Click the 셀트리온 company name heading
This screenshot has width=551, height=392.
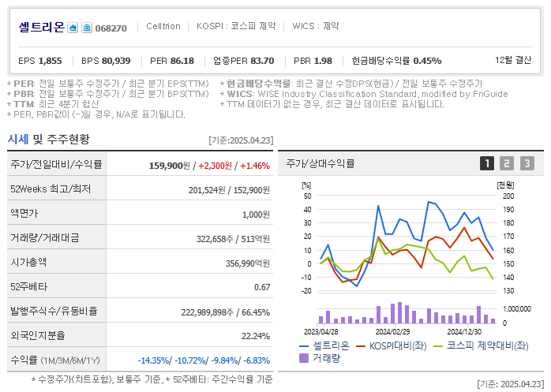click(42, 27)
